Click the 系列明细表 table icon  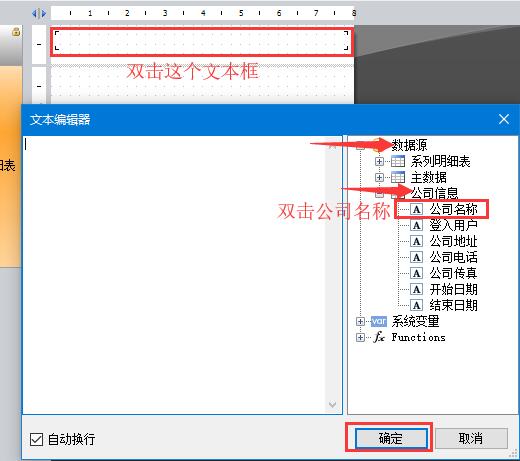click(x=398, y=161)
